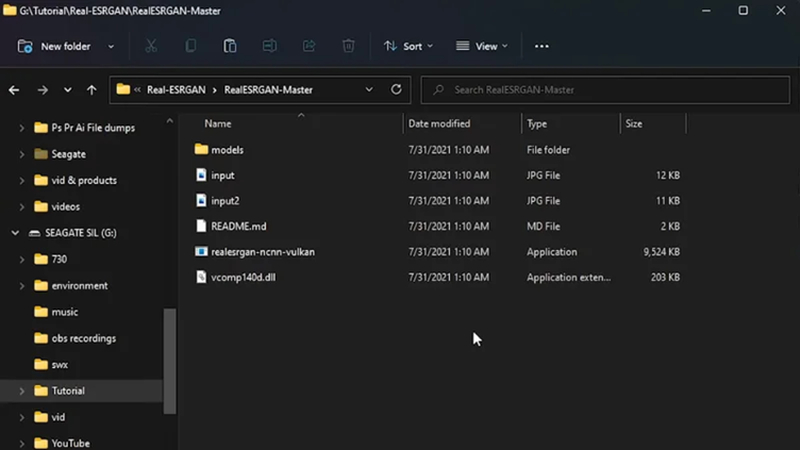The width and height of the screenshot is (800, 450).
Task: Open recent locations dropdown chevron
Action: [67, 90]
